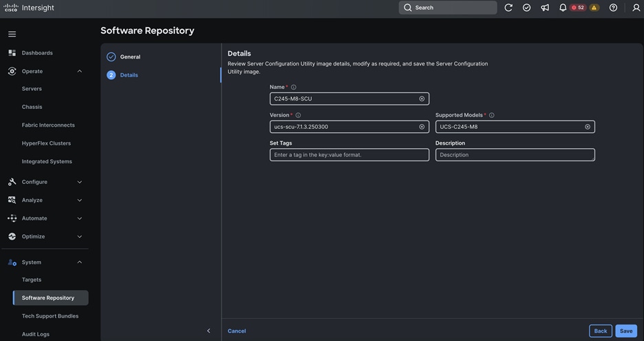The image size is (644, 341).
Task: Open Targets under System
Action: 32,280
